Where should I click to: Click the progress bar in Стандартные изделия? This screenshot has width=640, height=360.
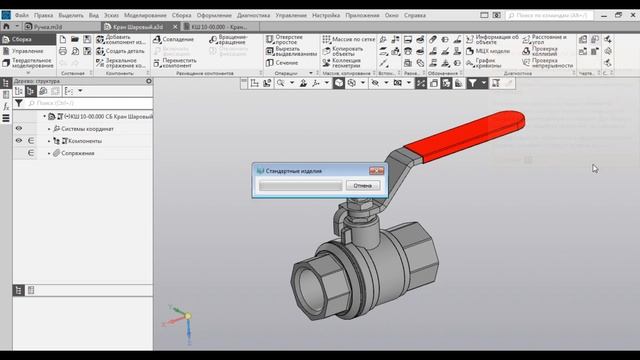300,186
